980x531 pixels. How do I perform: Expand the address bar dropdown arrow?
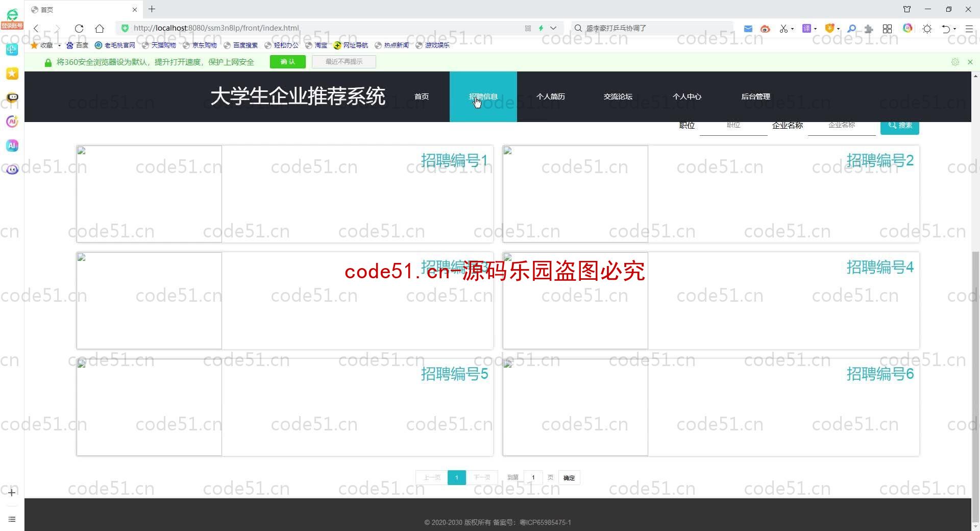[x=553, y=28]
